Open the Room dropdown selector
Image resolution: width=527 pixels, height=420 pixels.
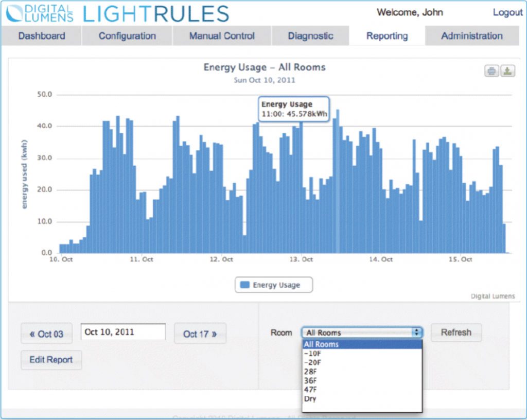pyautogui.click(x=362, y=332)
